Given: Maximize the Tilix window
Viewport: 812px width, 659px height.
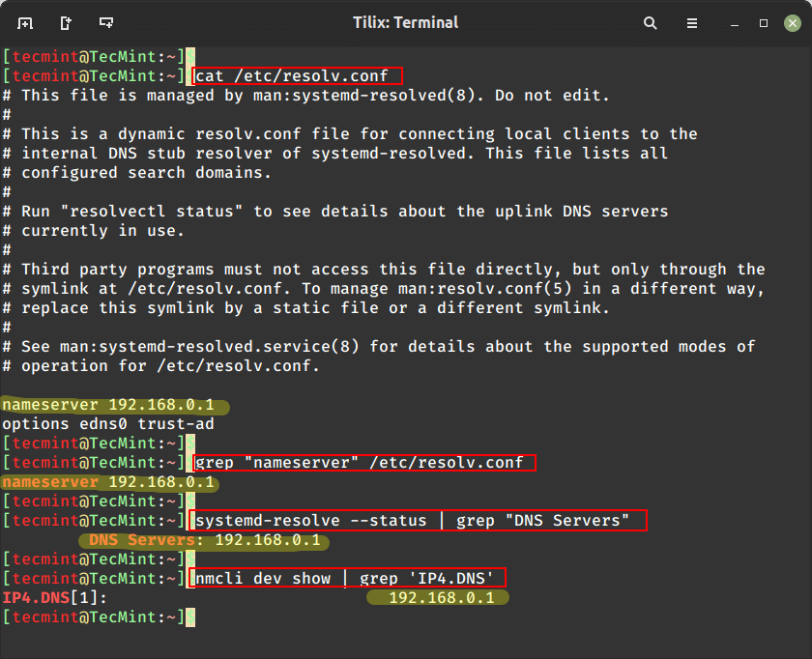Looking at the screenshot, I should pyautogui.click(x=763, y=22).
